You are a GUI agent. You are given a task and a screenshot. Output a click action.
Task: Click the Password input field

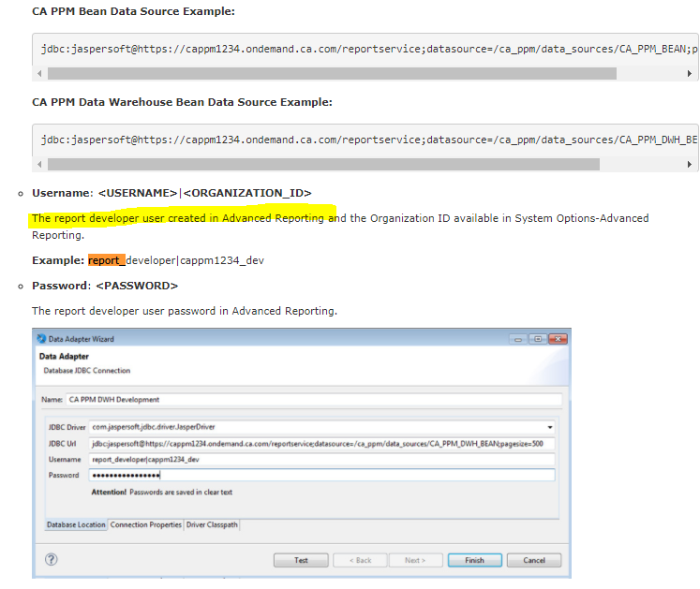tap(321, 475)
